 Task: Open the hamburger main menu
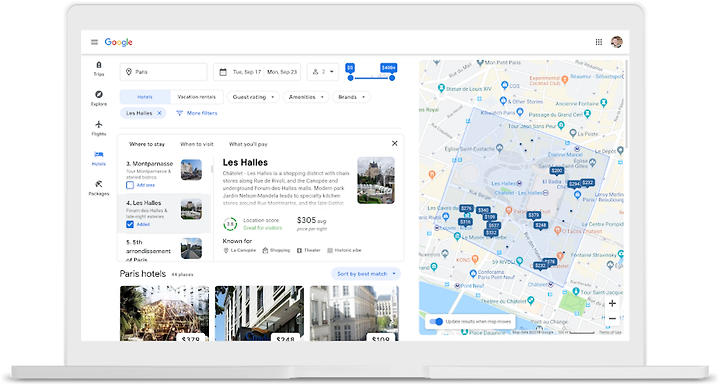(x=94, y=42)
